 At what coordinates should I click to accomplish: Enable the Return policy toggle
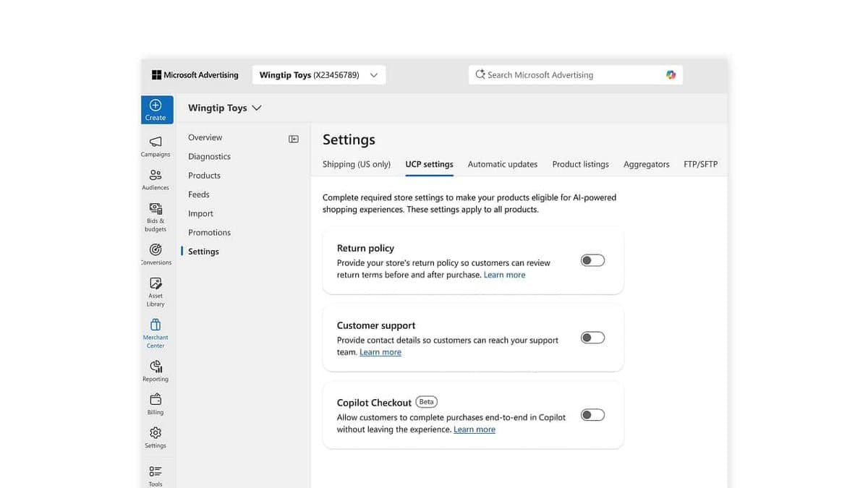click(592, 260)
